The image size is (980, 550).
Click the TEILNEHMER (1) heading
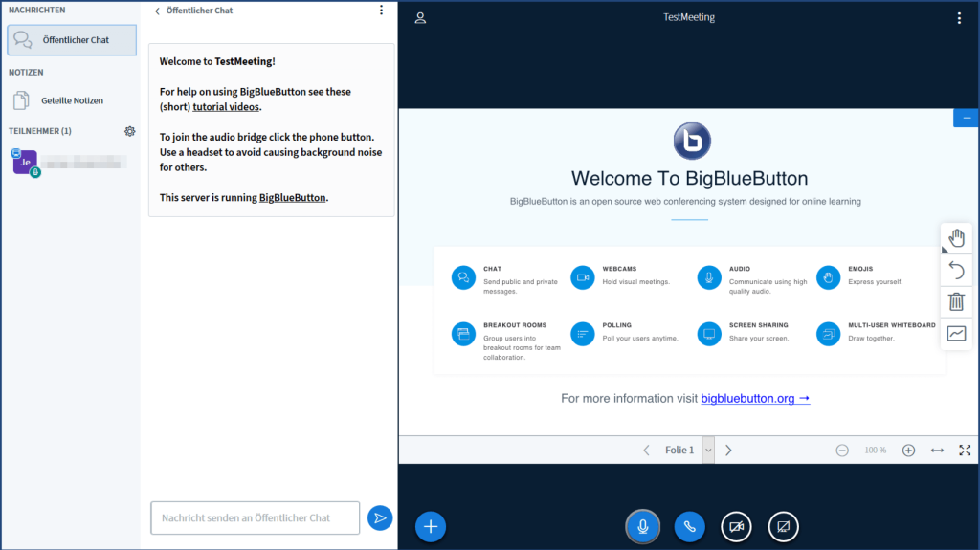click(x=40, y=131)
